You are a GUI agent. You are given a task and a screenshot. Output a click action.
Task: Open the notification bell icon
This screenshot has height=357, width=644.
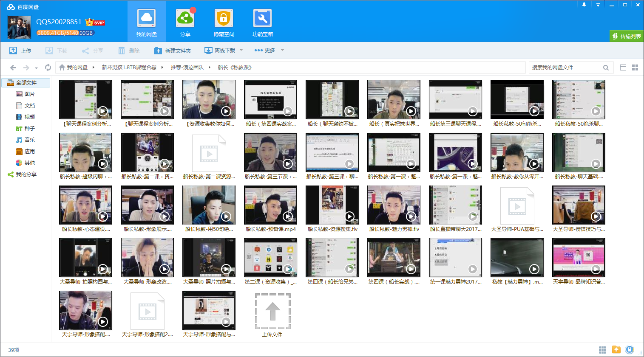pos(584,5)
